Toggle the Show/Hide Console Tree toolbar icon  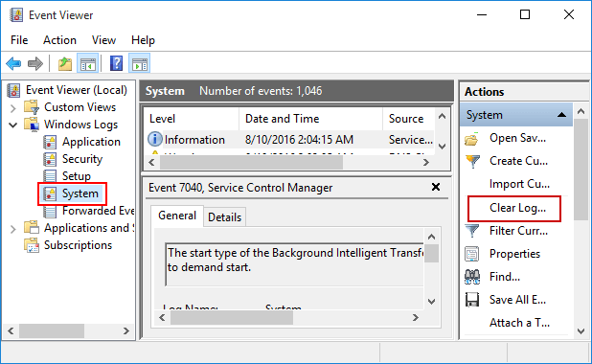point(87,63)
